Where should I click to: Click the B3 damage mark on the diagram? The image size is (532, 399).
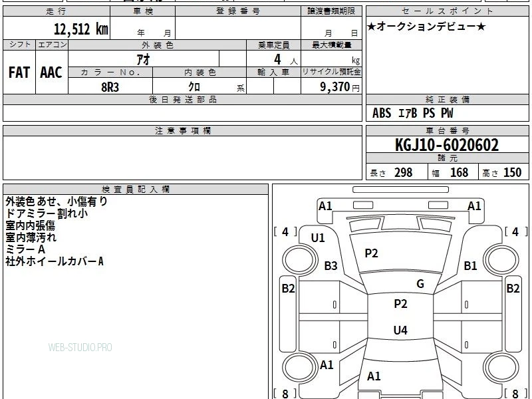coord(331,265)
